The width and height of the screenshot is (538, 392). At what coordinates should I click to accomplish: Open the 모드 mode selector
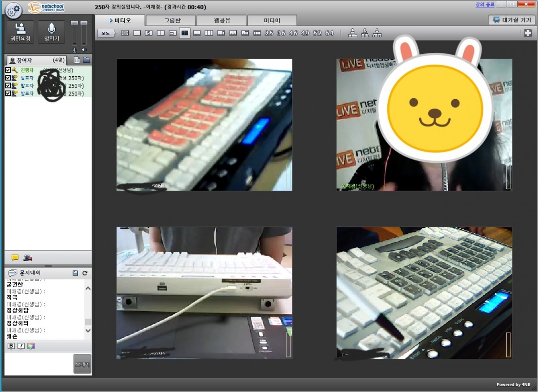coord(106,33)
